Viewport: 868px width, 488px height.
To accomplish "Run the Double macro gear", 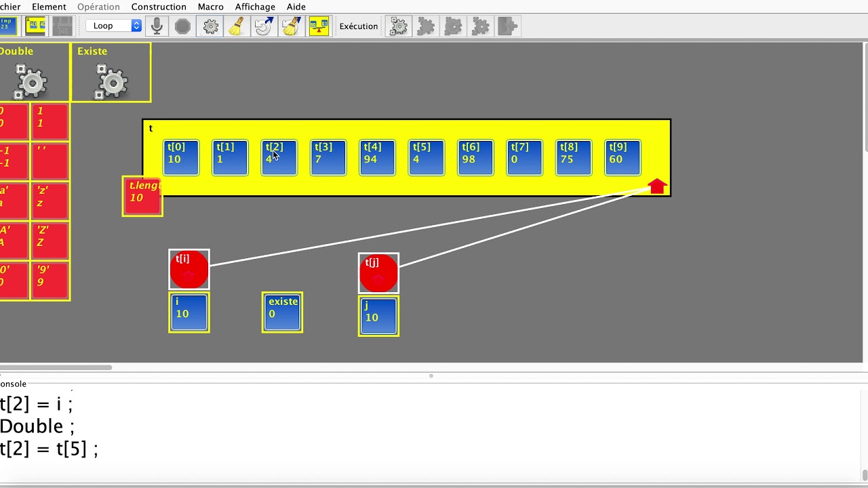I will coord(31,81).
